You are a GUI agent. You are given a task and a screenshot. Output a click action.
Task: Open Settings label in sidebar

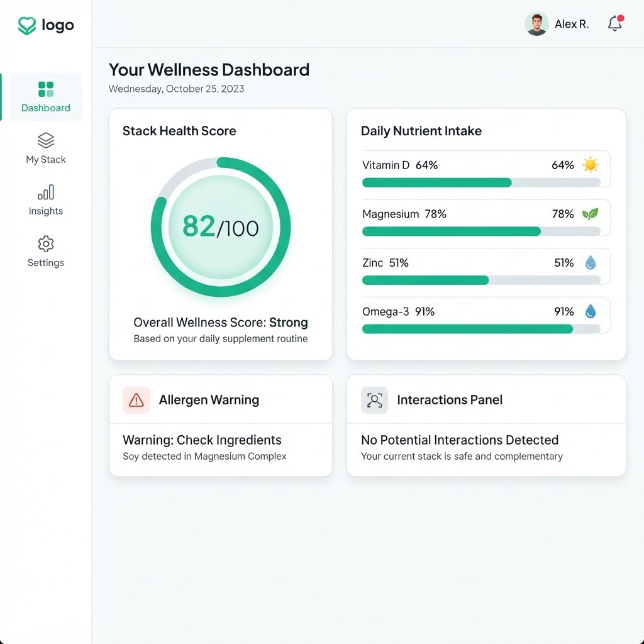(x=46, y=263)
